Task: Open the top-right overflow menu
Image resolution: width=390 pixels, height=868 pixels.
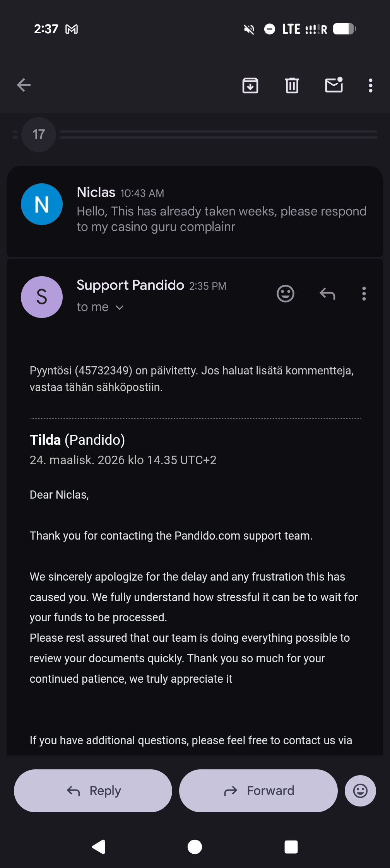Action: (371, 85)
